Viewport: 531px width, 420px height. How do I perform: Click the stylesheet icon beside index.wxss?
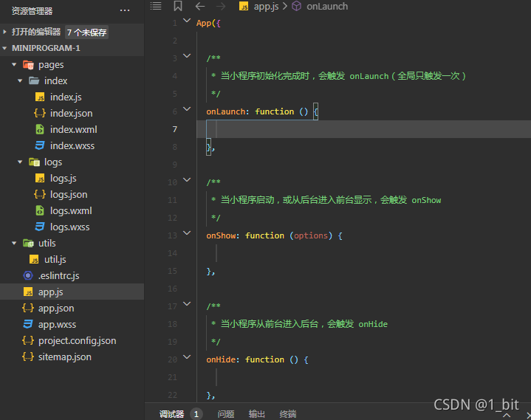40,146
